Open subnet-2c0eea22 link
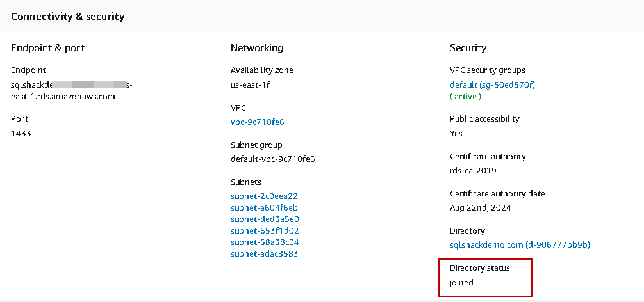644x302 pixels. [x=264, y=196]
